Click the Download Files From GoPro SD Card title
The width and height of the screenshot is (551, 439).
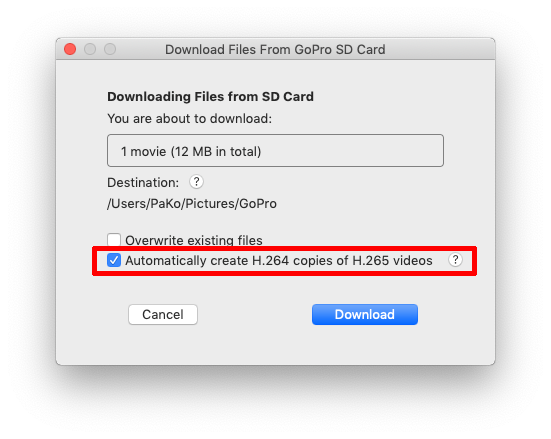point(275,50)
